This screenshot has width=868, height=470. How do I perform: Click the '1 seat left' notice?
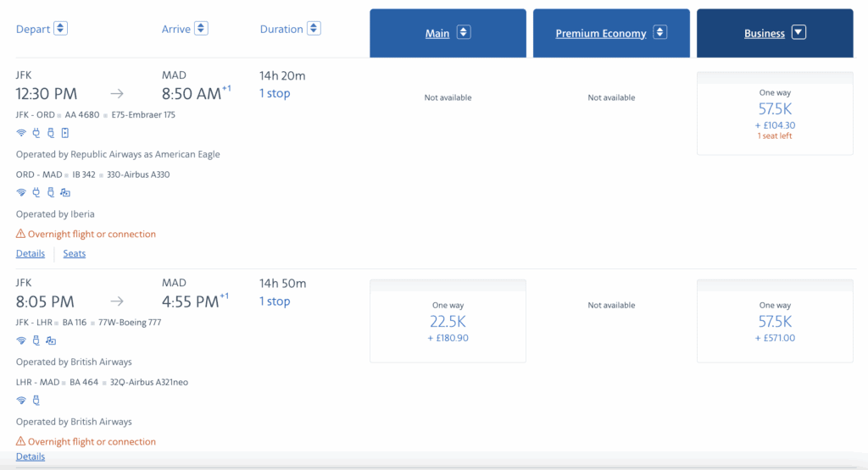(x=775, y=136)
